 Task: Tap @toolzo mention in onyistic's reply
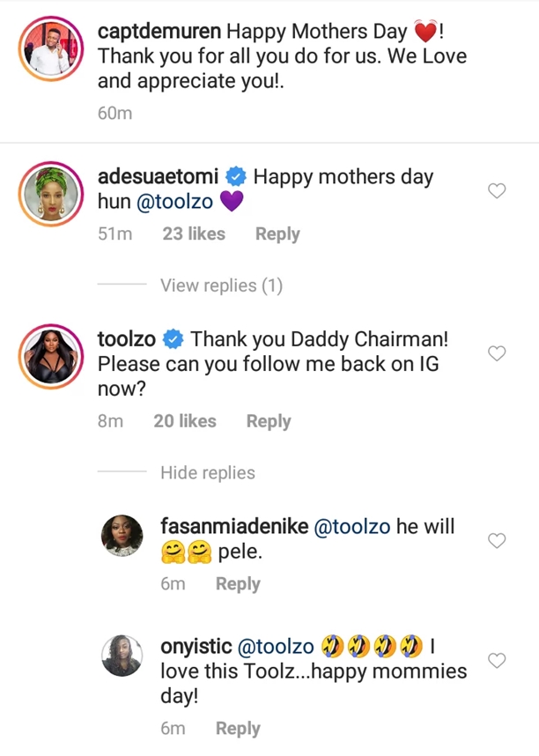pyautogui.click(x=271, y=646)
